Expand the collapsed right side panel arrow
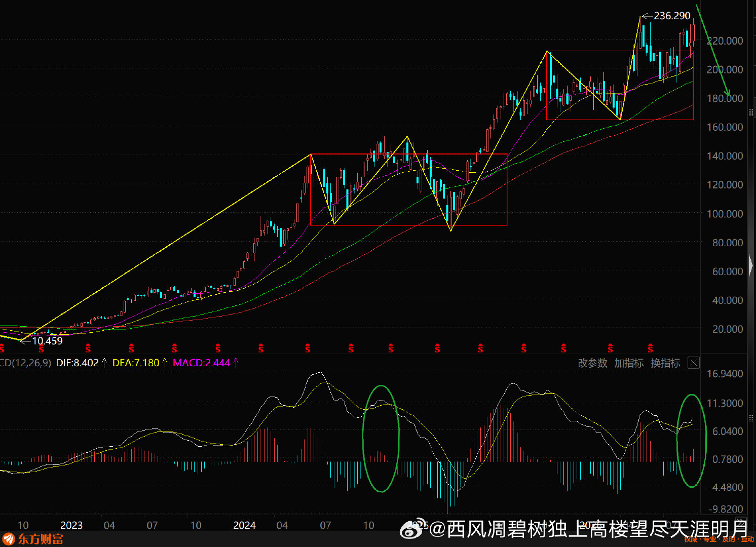Image resolution: width=756 pixels, height=547 pixels. pyautogui.click(x=751, y=265)
